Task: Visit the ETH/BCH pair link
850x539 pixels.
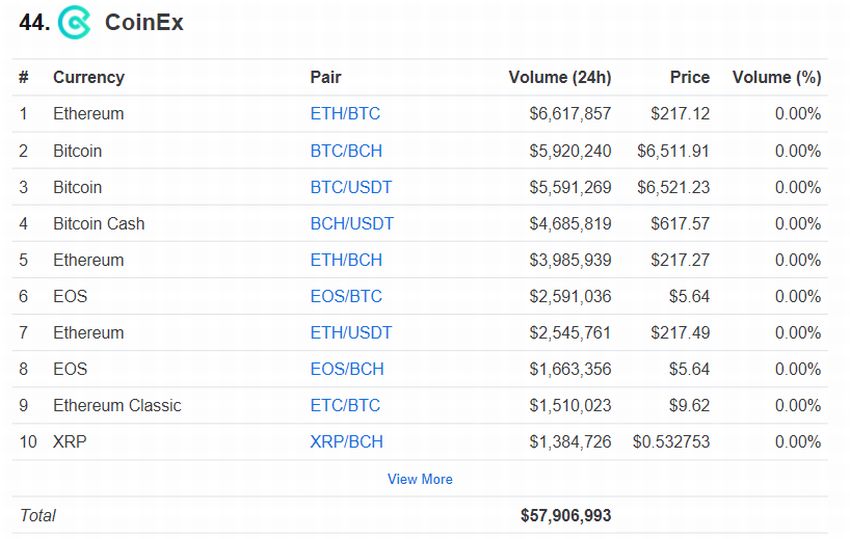Action: coord(346,260)
